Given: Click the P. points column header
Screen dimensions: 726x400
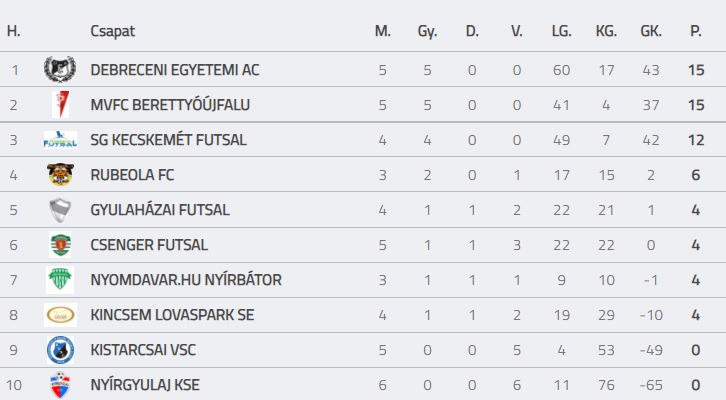Looking at the screenshot, I should pyautogui.click(x=695, y=31).
